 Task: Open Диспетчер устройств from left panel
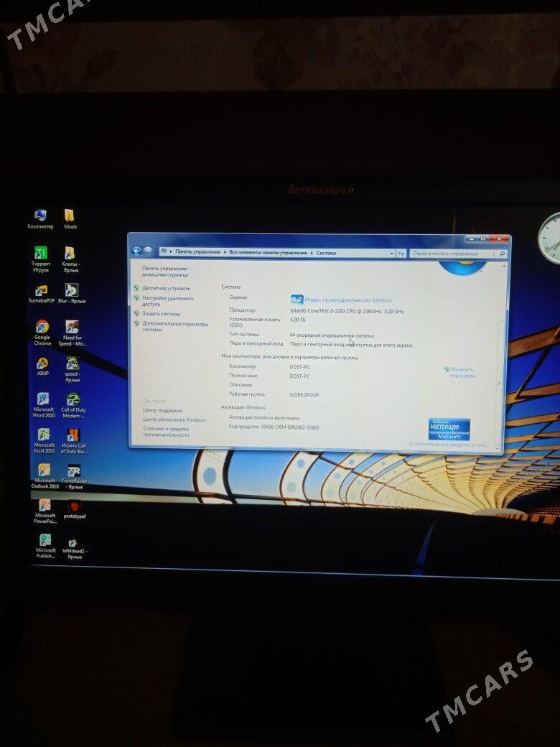point(166,288)
